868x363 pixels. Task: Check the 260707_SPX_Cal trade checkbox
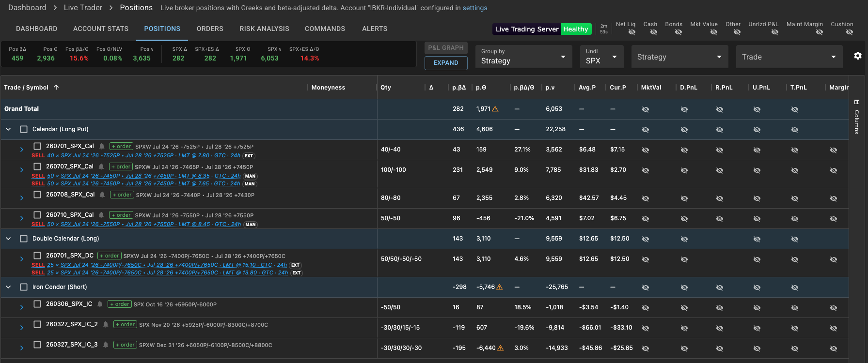37,166
